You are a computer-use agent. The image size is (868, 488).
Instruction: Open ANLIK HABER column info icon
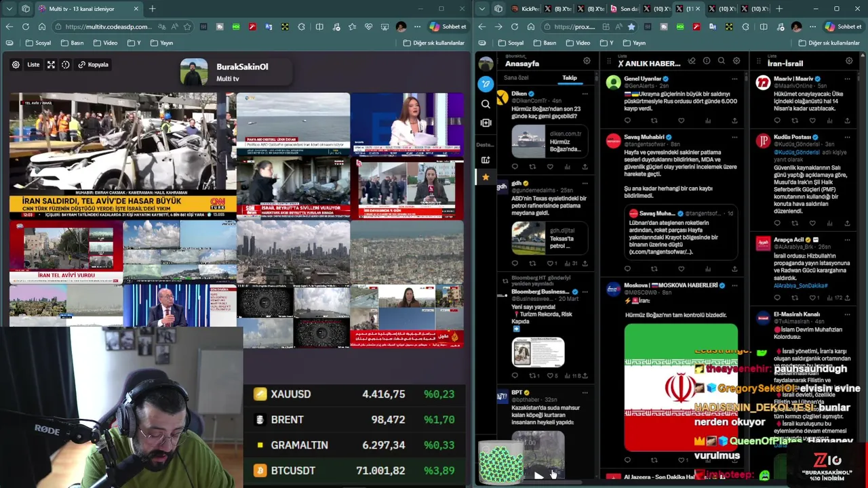click(707, 61)
